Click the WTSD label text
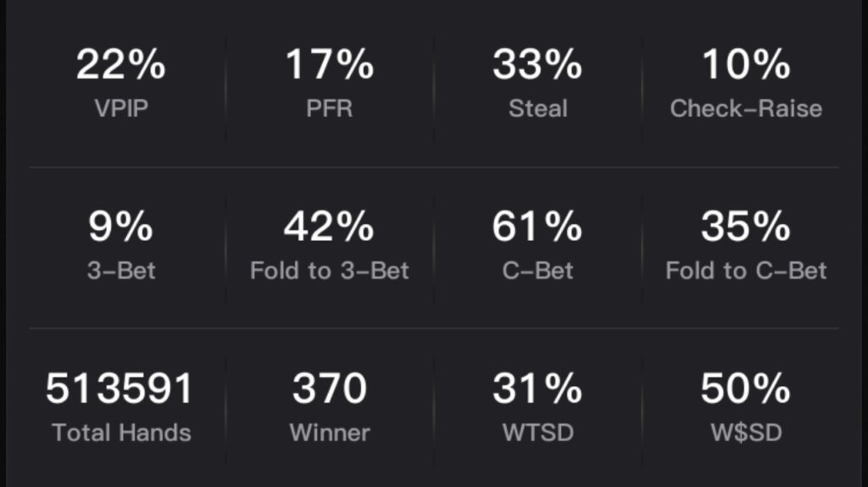The height and width of the screenshot is (487, 868). (x=537, y=433)
